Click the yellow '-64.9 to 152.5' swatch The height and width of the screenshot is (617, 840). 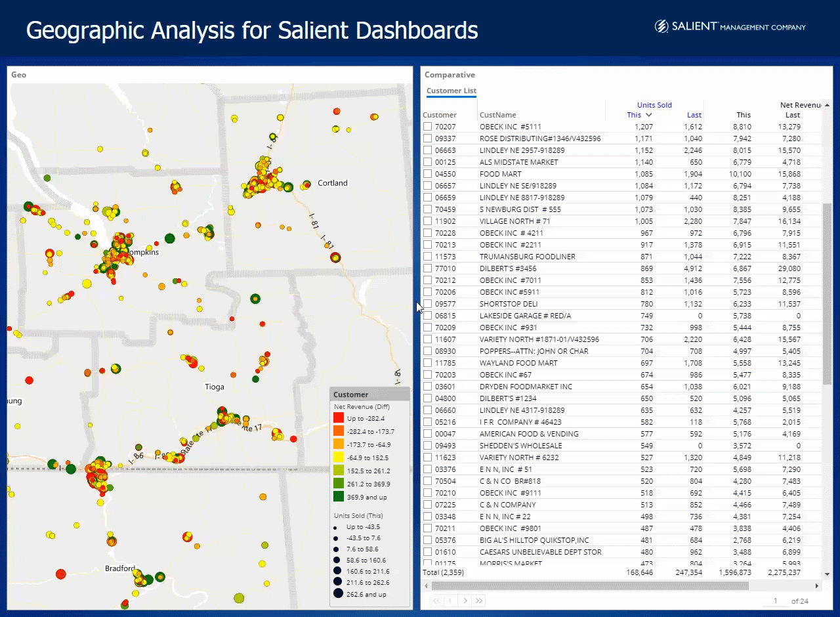click(x=339, y=457)
